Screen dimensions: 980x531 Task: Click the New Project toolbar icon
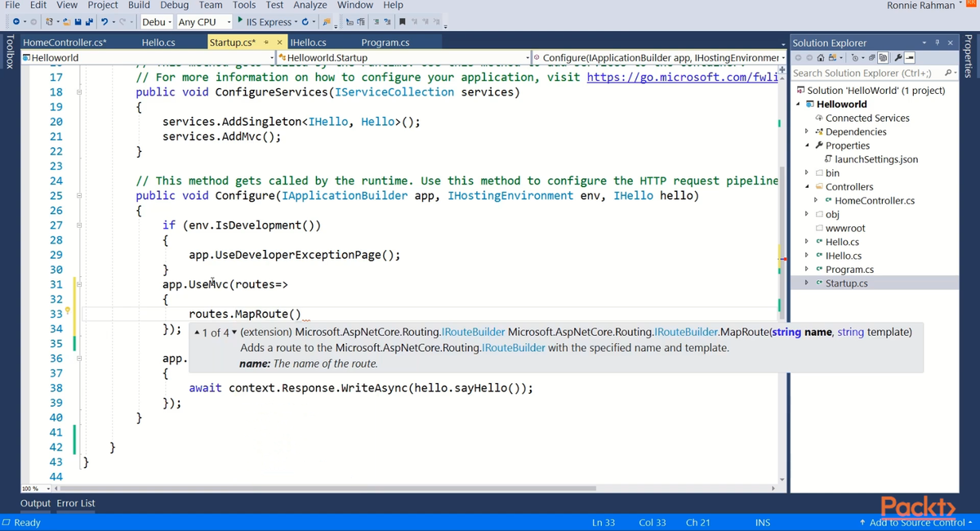(50, 21)
